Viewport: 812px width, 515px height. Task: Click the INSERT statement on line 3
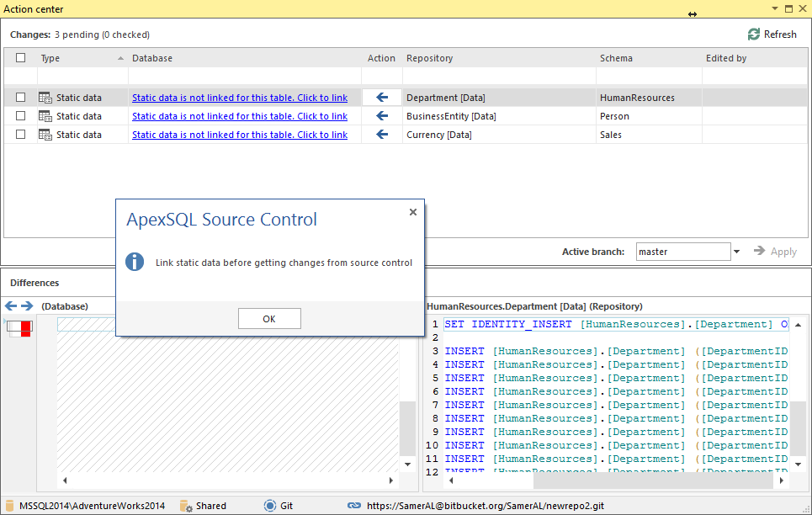click(x=616, y=351)
